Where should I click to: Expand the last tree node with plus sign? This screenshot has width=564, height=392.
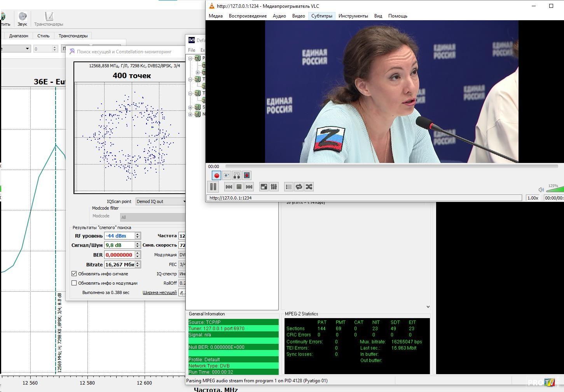point(190,114)
